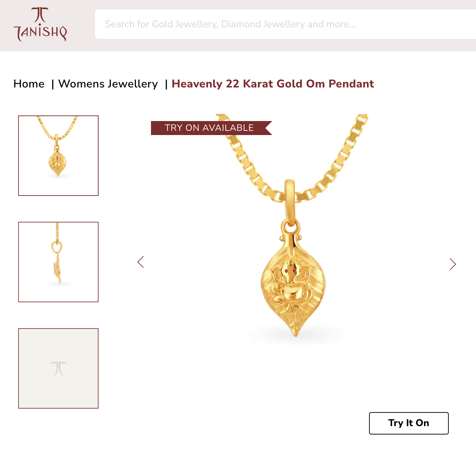Click the Try It On button
Image resolution: width=476 pixels, height=452 pixels.
click(x=409, y=423)
